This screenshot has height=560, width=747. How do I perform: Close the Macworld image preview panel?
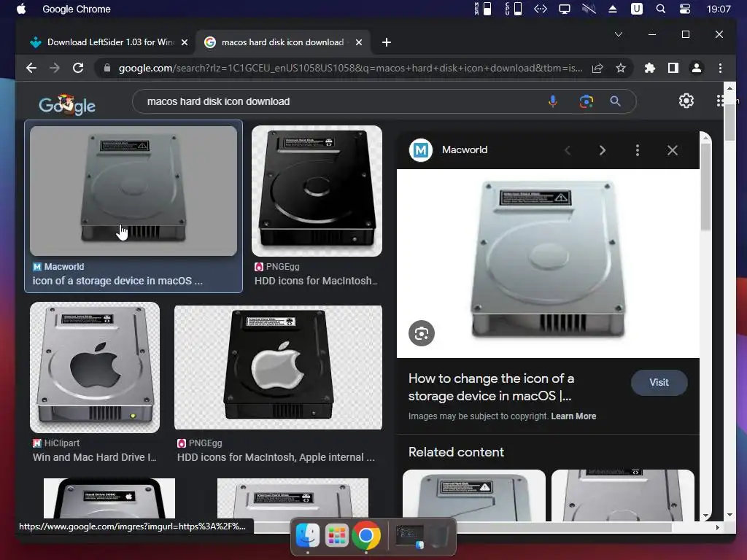pos(673,150)
